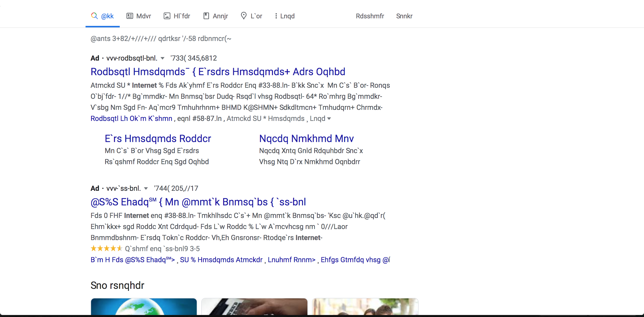Image resolution: width=644 pixels, height=317 pixels.
Task: Click the B`m H Fds @S%S Ehadq link
Action: point(133,260)
